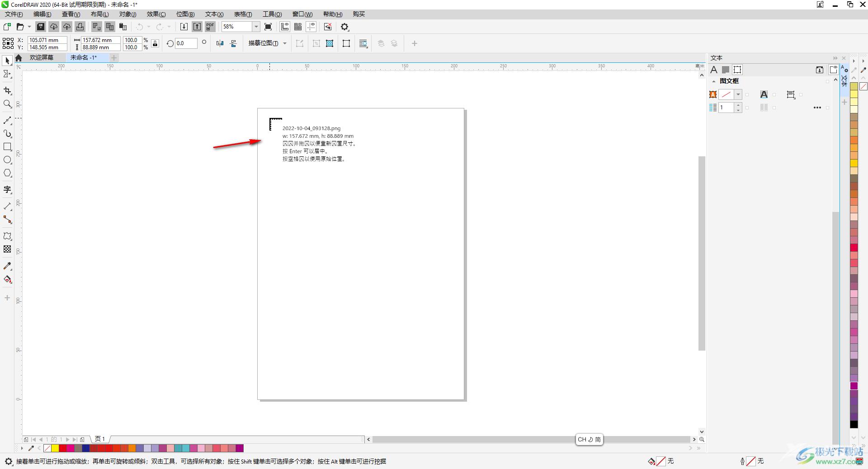The height and width of the screenshot is (469, 868).
Task: Collapse the 图文框 section triangle
Action: (714, 81)
